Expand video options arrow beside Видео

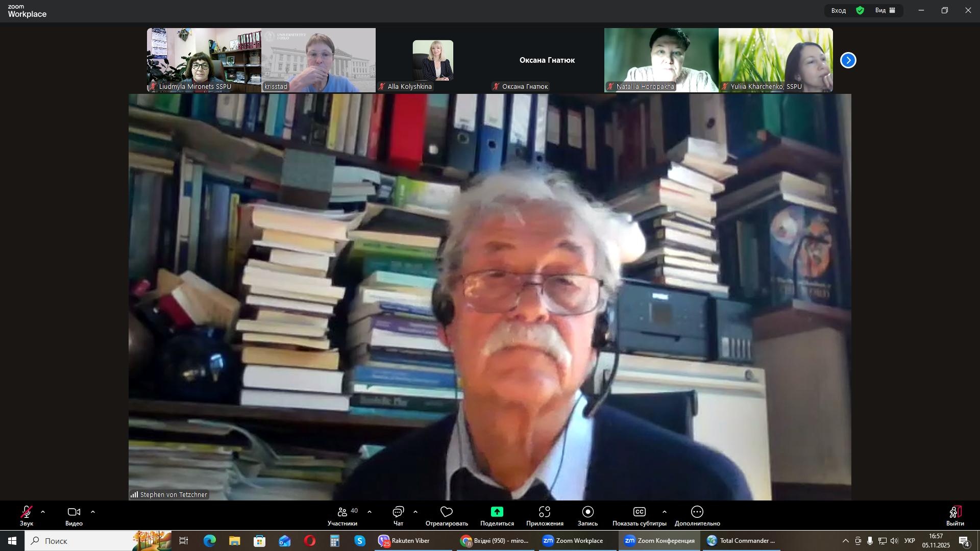(93, 512)
